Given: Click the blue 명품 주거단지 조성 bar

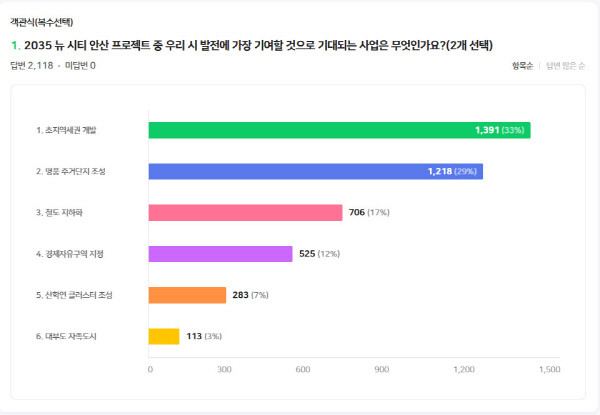Looking at the screenshot, I should point(315,171).
